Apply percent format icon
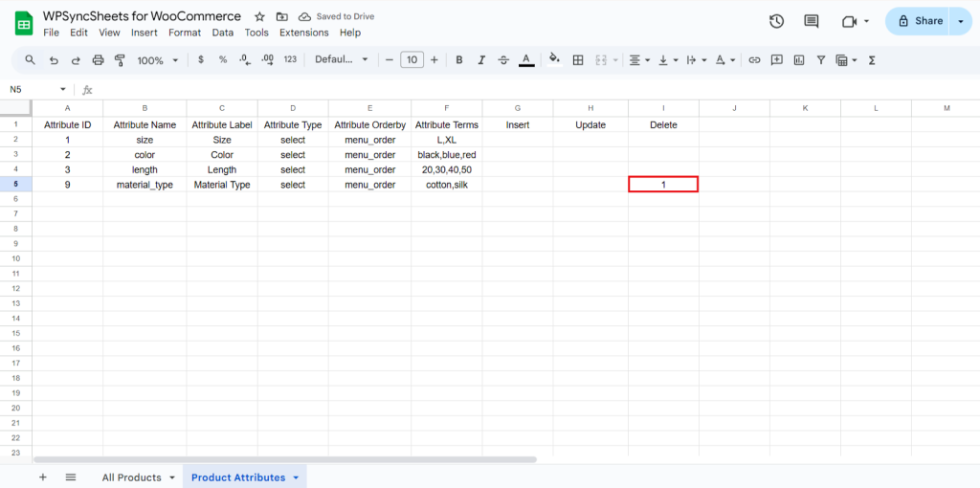The width and height of the screenshot is (980, 488). point(223,60)
